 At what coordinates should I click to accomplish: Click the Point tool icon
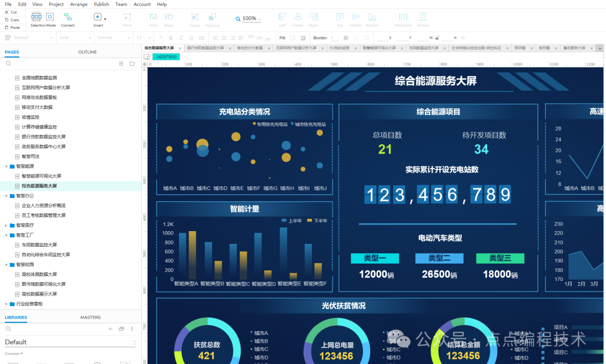[x=127, y=17]
